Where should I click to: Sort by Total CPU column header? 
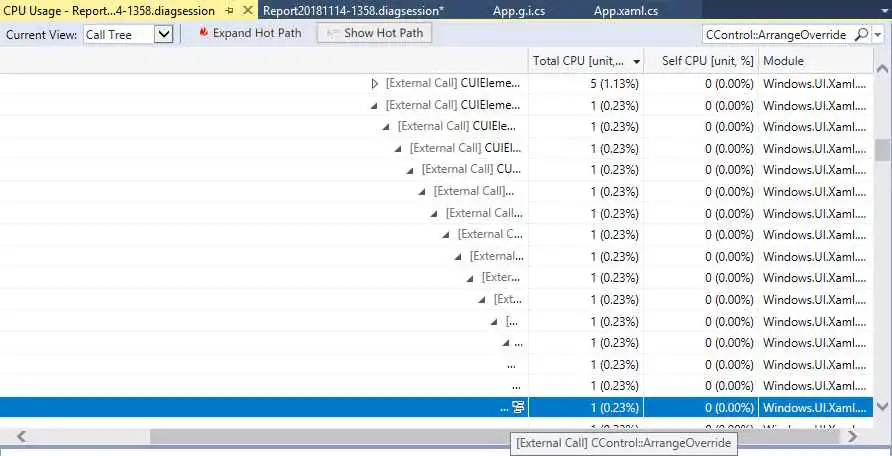(x=586, y=61)
